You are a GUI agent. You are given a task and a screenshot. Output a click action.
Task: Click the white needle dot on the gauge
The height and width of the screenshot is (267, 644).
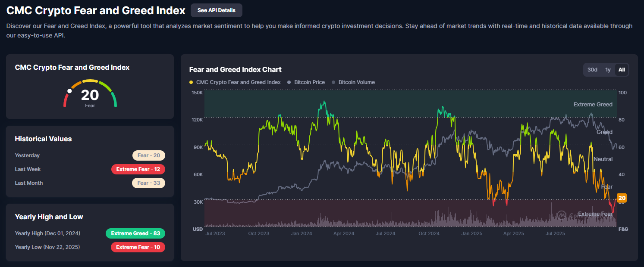69,91
